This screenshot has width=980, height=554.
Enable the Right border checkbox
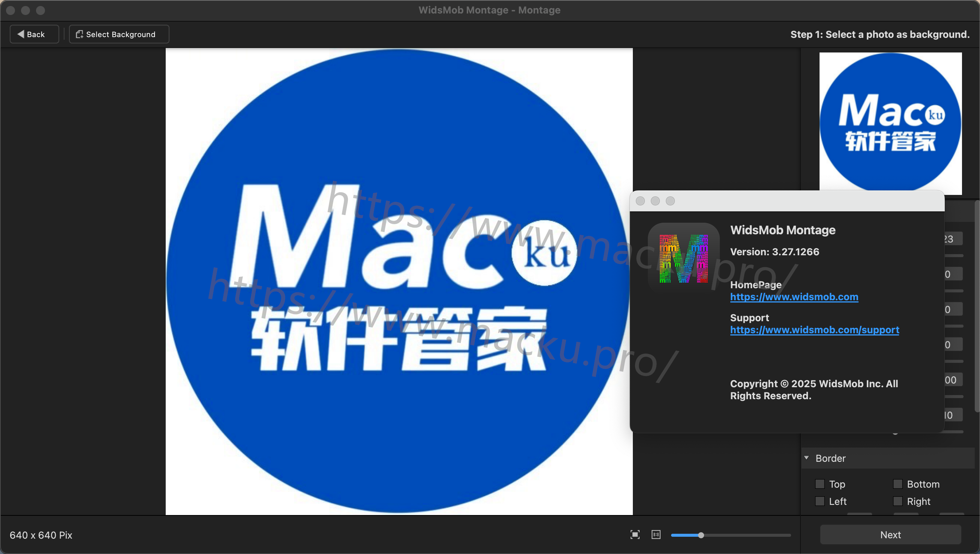tap(898, 501)
